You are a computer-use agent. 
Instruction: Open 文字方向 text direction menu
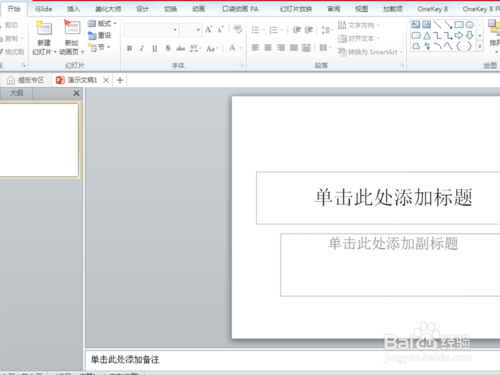[359, 25]
